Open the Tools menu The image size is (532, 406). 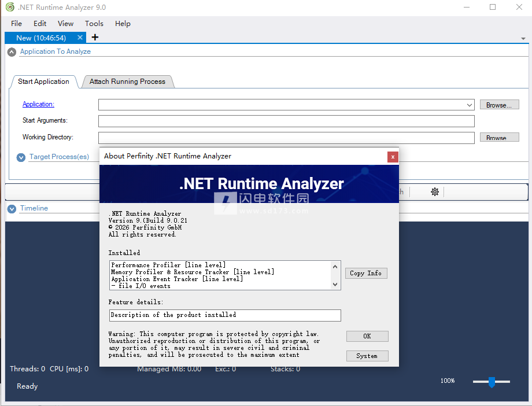pos(94,24)
